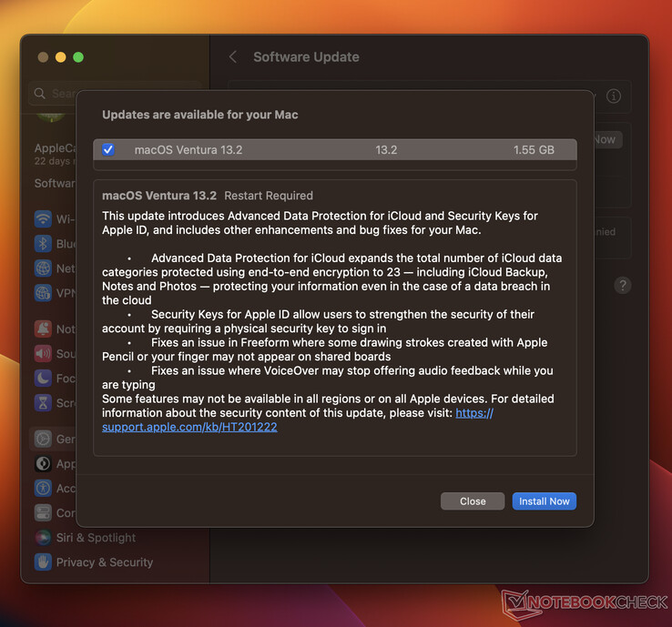Click the info icon in Software Update pane
This screenshot has width=672, height=627.
(x=614, y=96)
